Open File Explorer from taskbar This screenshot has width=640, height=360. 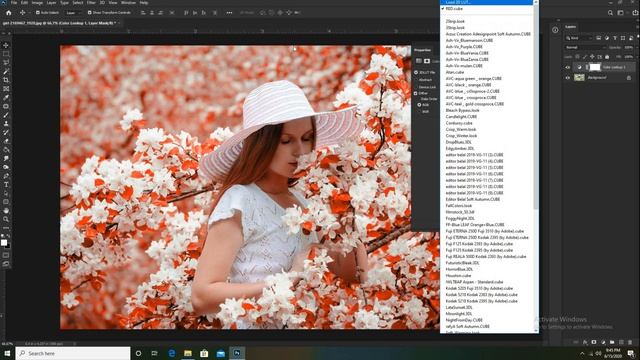click(x=188, y=353)
